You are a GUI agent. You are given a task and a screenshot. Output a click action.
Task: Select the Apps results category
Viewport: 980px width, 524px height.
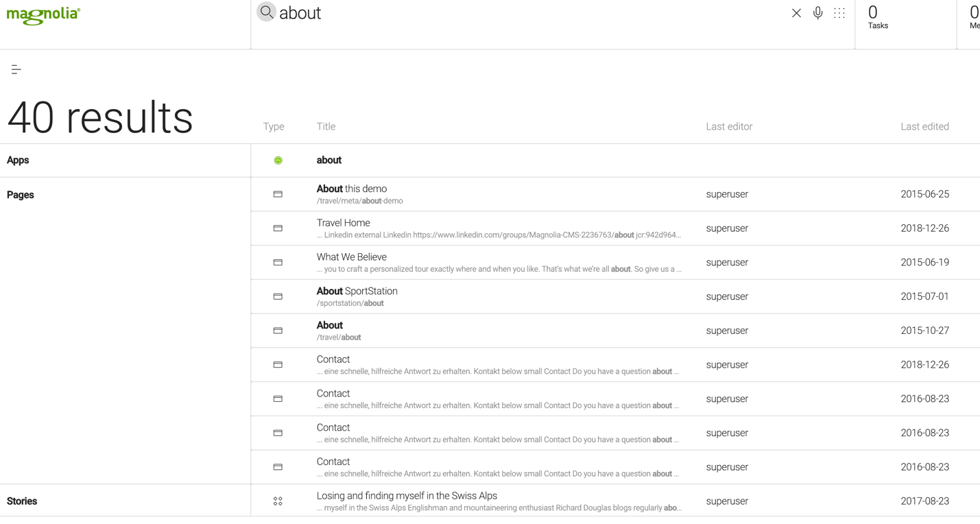(18, 160)
